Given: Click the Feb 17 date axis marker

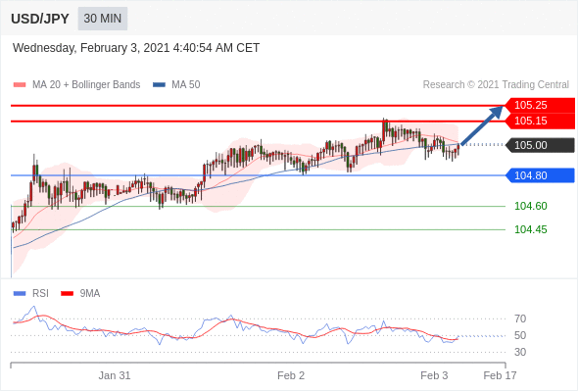Looking at the screenshot, I should coord(500,375).
